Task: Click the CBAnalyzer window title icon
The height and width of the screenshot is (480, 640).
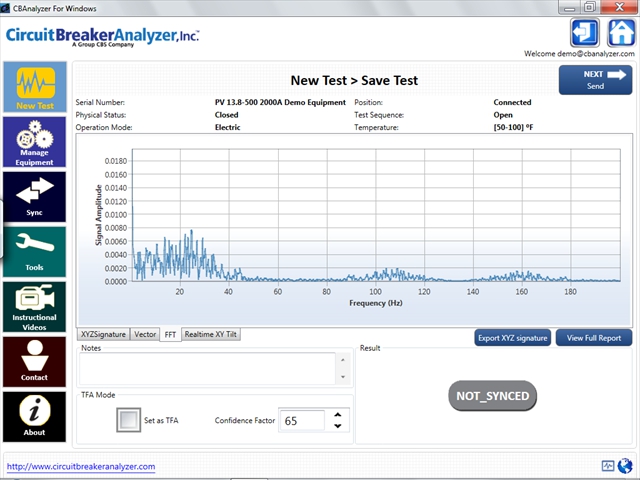Action: click(x=5, y=8)
